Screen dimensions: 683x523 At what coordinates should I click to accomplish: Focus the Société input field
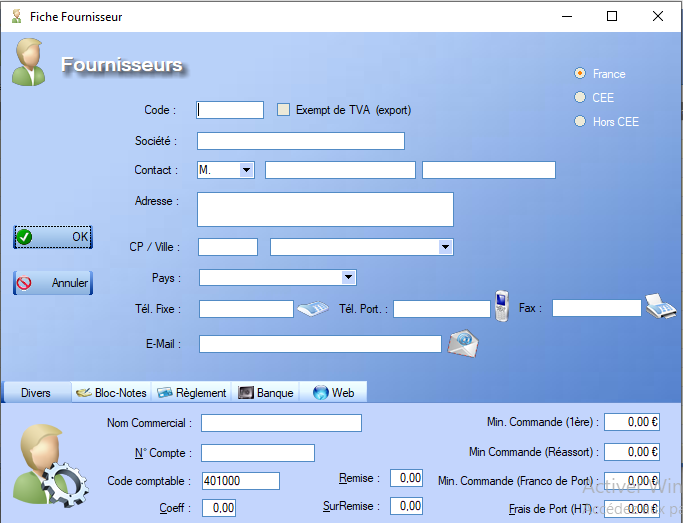pos(300,141)
